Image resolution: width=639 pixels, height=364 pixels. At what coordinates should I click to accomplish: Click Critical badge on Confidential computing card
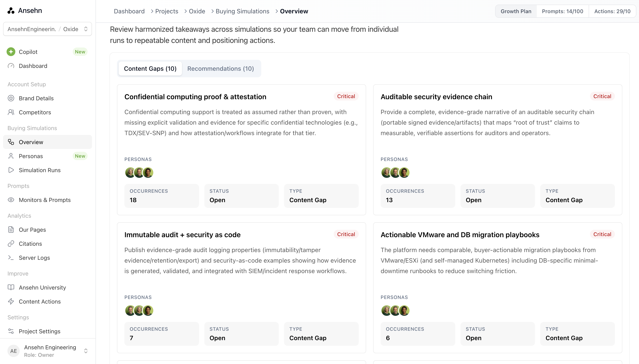(346, 96)
